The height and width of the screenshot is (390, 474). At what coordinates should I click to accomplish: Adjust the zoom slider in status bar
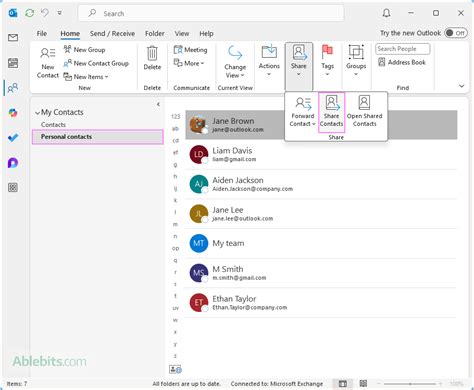pyautogui.click(x=410, y=384)
